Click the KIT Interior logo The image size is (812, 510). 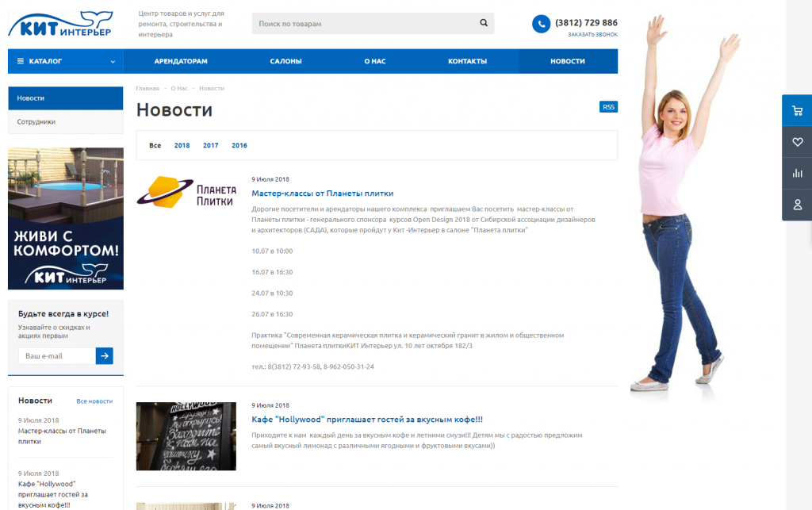pyautogui.click(x=59, y=24)
